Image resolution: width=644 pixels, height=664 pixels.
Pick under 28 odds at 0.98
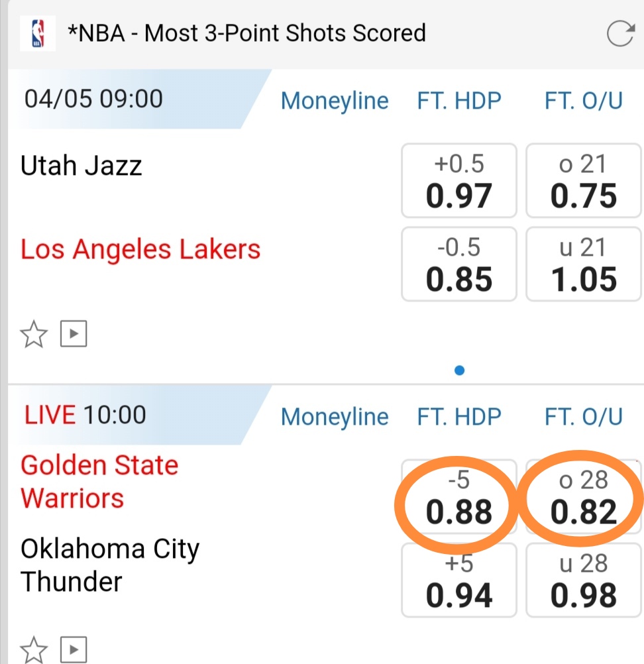(583, 581)
